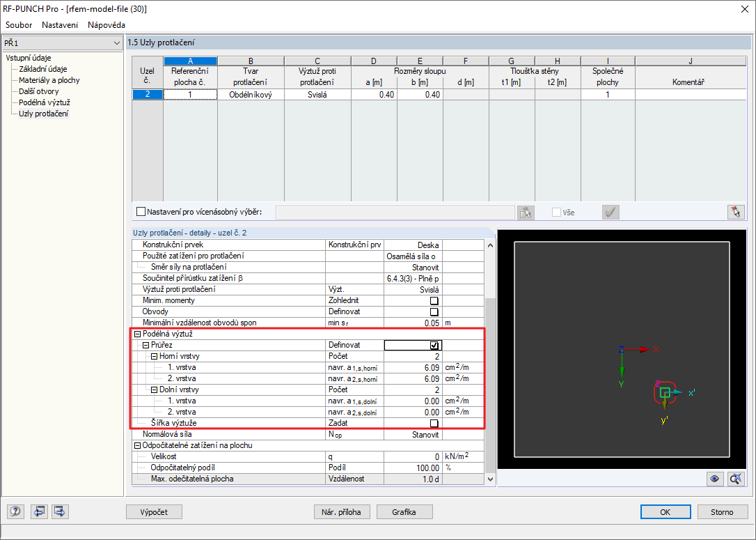
Task: Click the eye view mode icon below the graphic
Action: 714,479
